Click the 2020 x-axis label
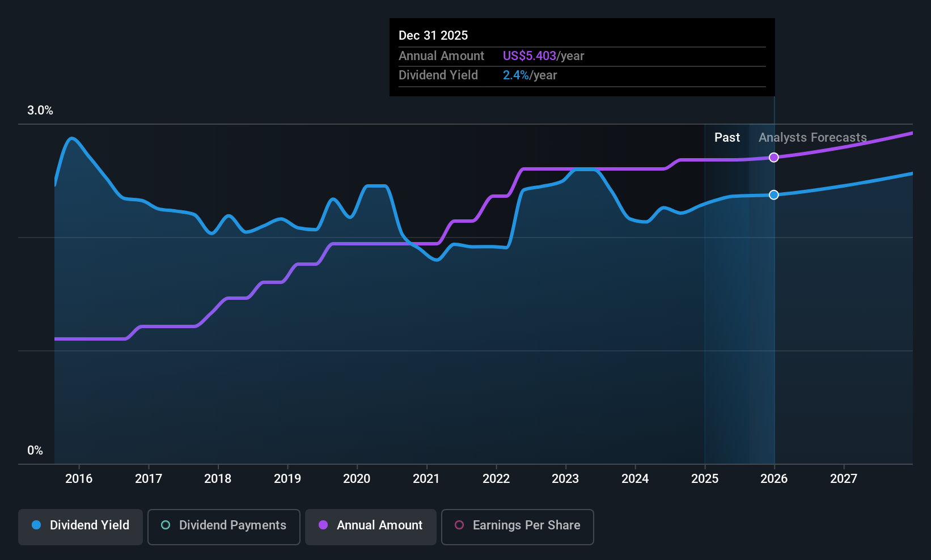The width and height of the screenshot is (931, 560). tap(357, 479)
